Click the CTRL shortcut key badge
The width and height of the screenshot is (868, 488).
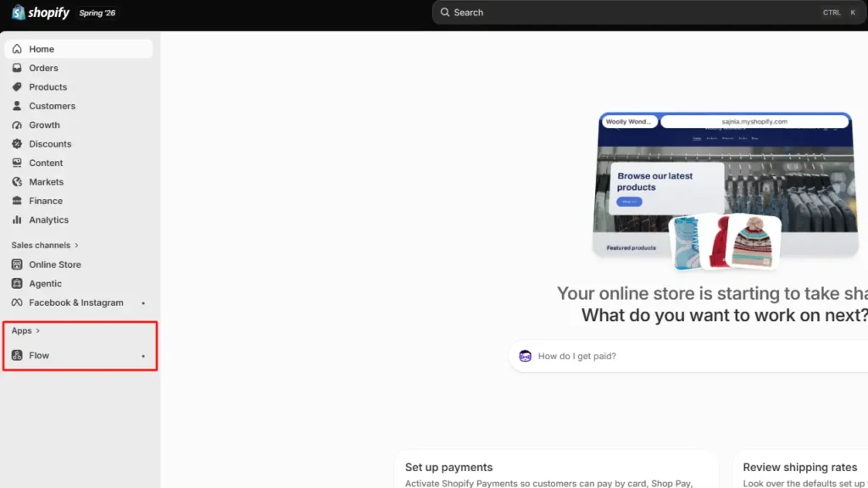832,12
